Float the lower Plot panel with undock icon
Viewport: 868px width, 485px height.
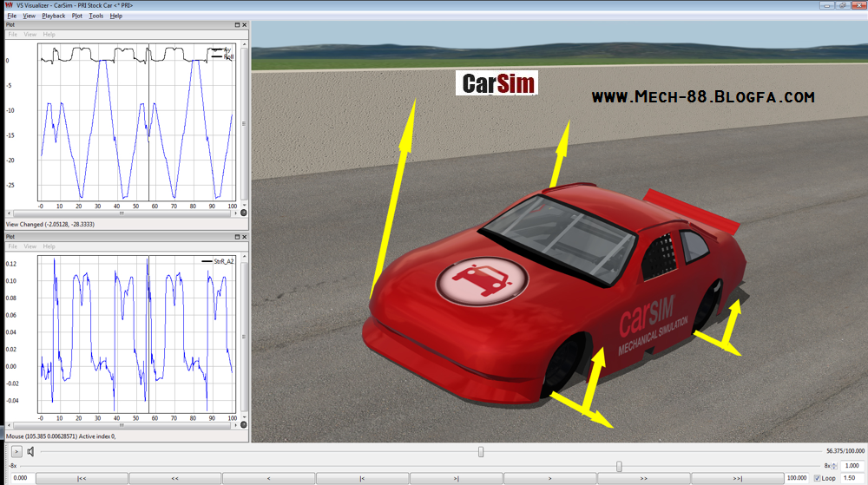pyautogui.click(x=237, y=237)
